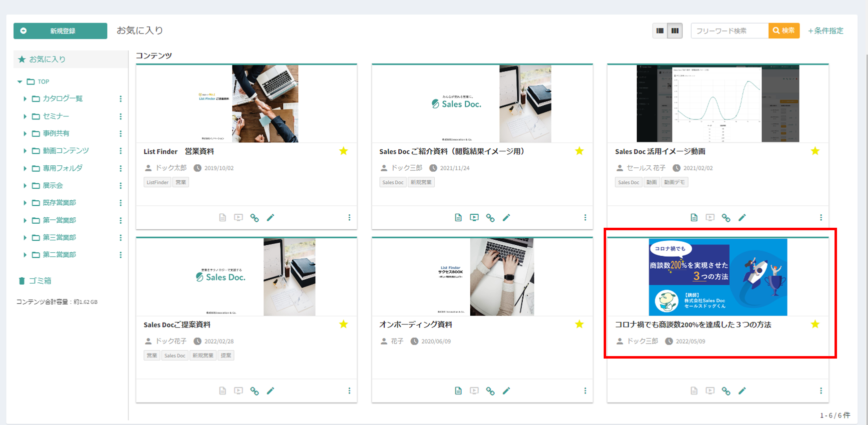Switch to grid view layout icon

click(x=675, y=31)
